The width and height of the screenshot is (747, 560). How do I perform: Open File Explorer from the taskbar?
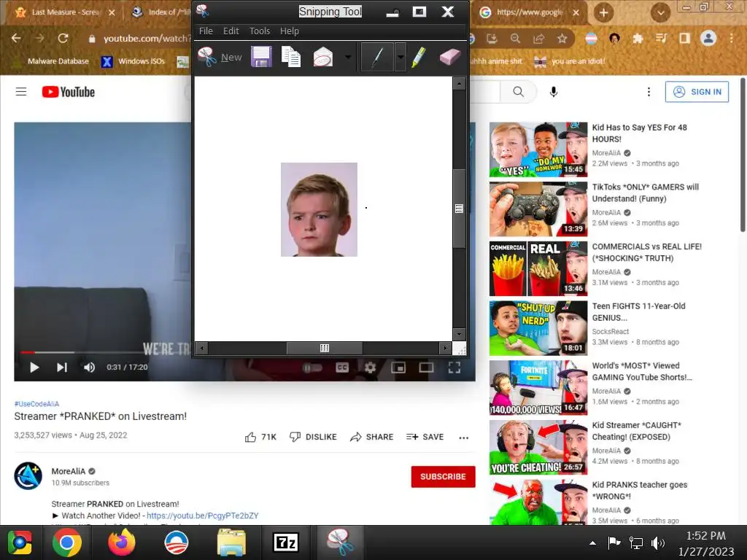coord(231,542)
